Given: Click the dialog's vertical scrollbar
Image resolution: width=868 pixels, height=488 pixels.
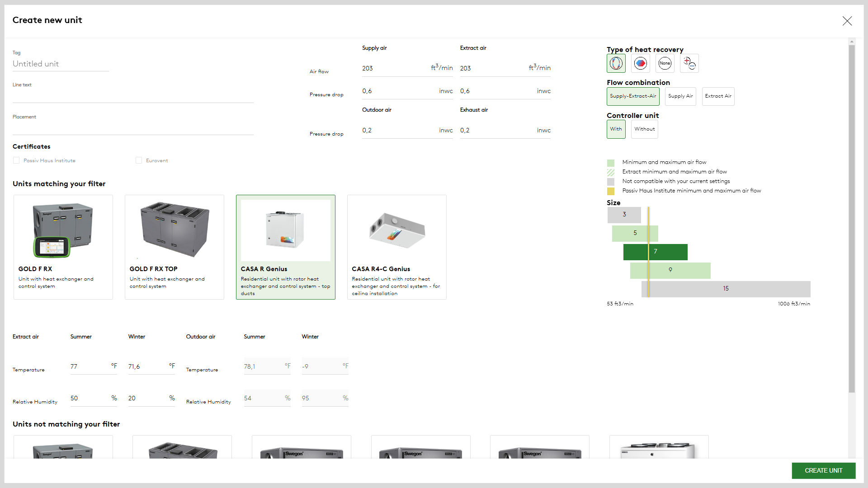Looking at the screenshot, I should coord(852,217).
